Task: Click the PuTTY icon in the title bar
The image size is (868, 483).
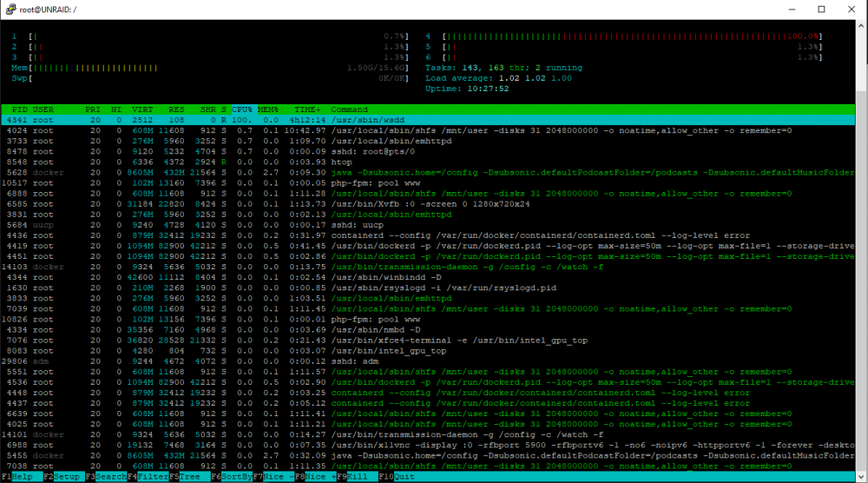Action: (x=10, y=10)
